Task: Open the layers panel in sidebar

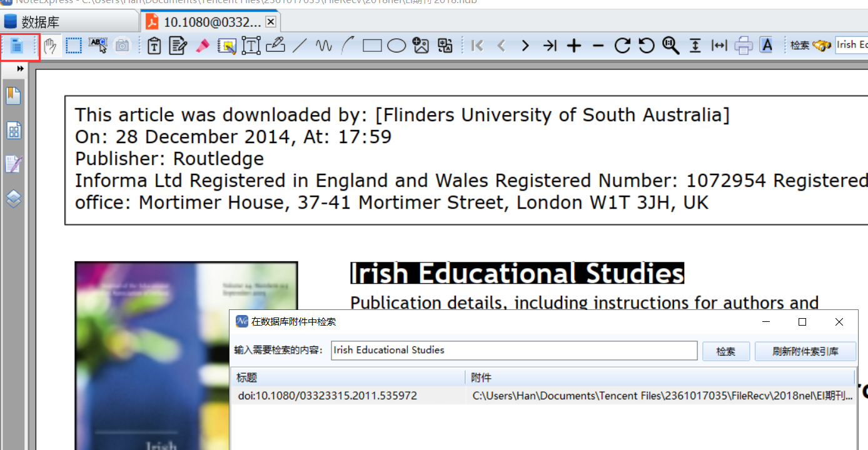Action: [x=13, y=199]
